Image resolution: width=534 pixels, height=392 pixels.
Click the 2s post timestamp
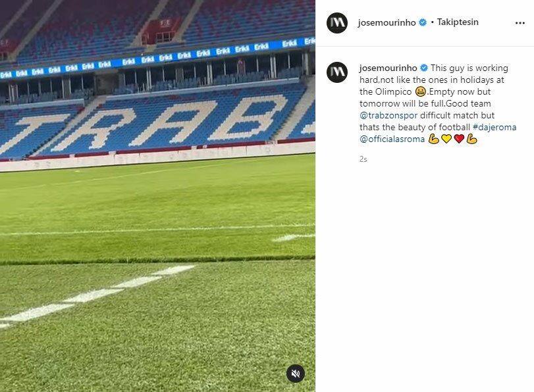click(x=363, y=159)
